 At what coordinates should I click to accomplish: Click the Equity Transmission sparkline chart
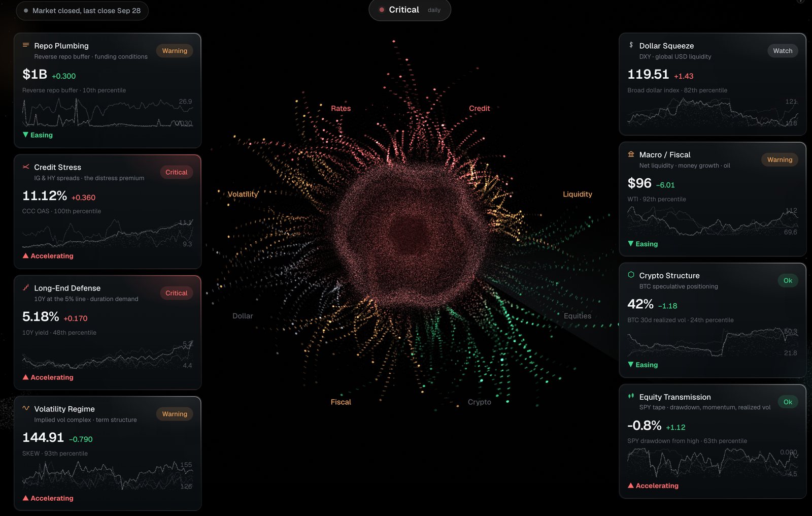click(x=713, y=463)
